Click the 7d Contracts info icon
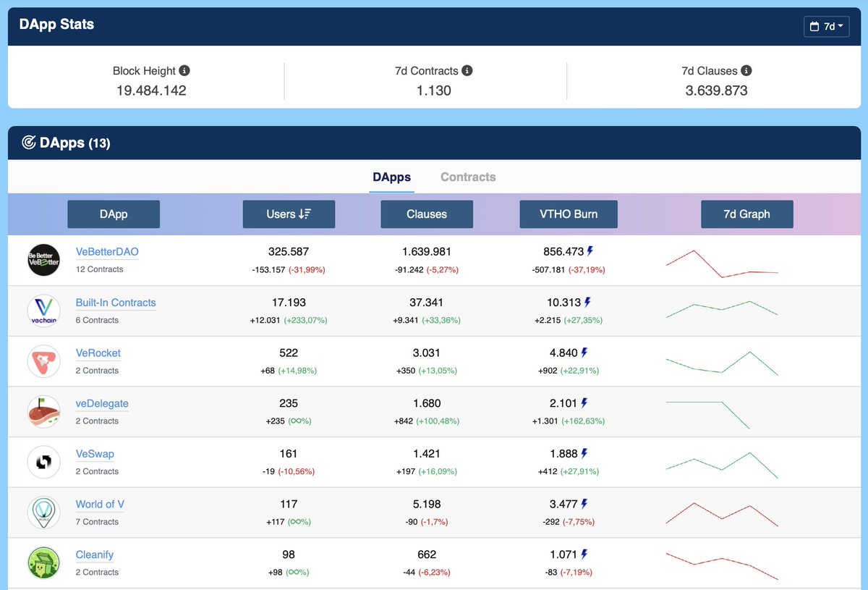The image size is (868, 590). pos(467,71)
